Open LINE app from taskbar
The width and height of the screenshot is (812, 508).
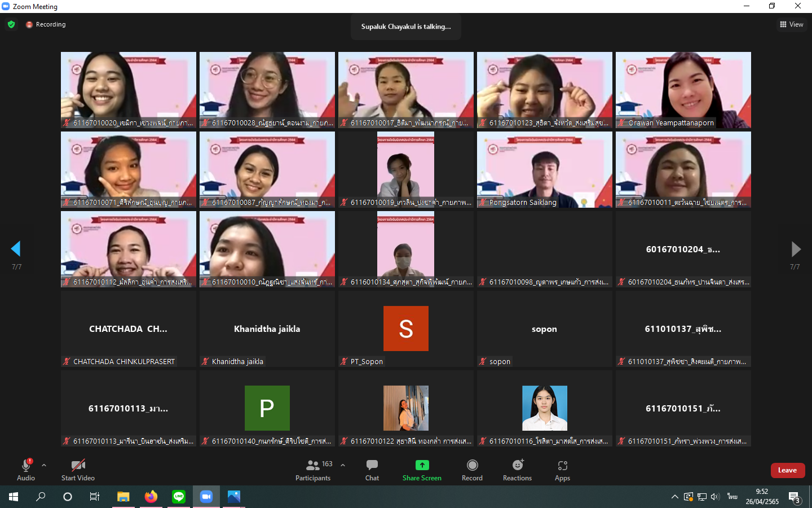tap(179, 497)
